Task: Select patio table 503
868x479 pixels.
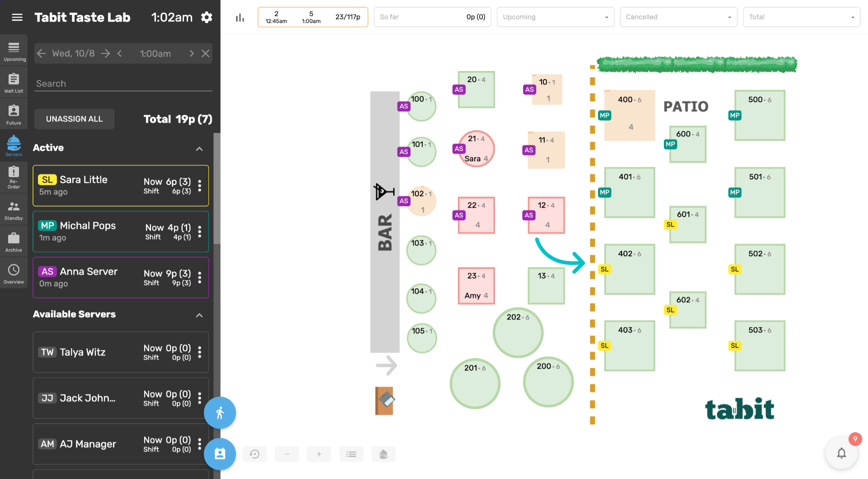Action: (x=760, y=346)
